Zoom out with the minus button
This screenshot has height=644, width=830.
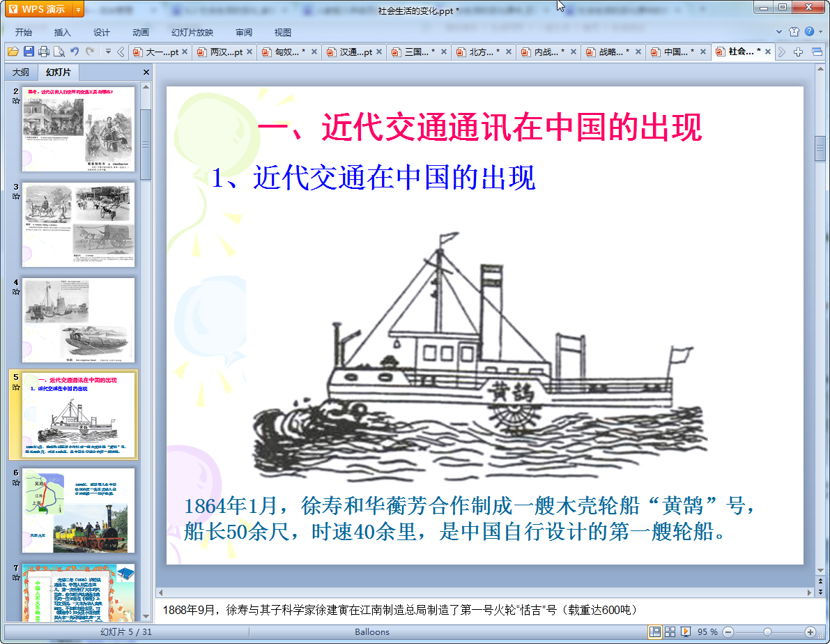[x=728, y=632]
